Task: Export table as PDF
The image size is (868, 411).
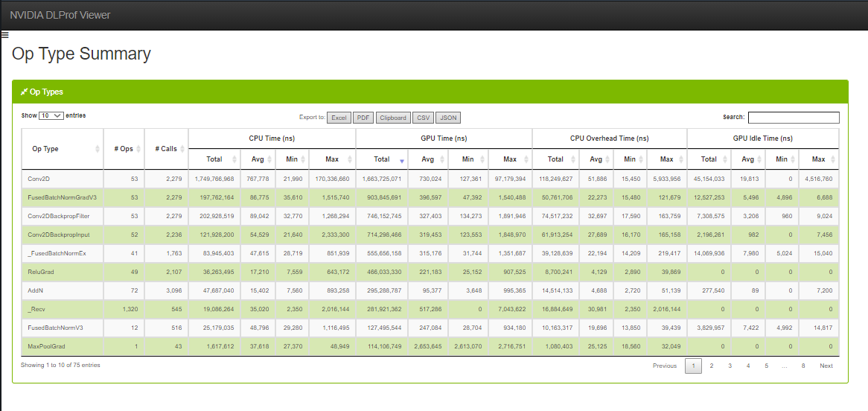Action: [363, 118]
